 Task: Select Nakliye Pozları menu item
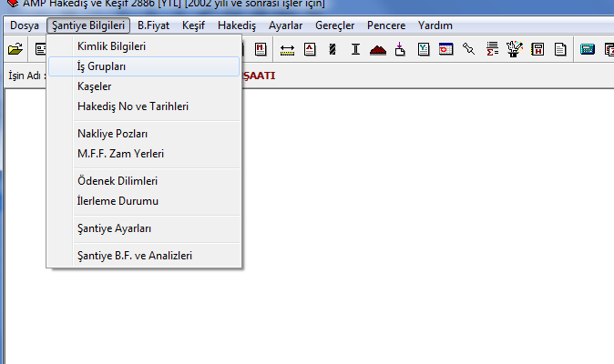[x=113, y=134]
